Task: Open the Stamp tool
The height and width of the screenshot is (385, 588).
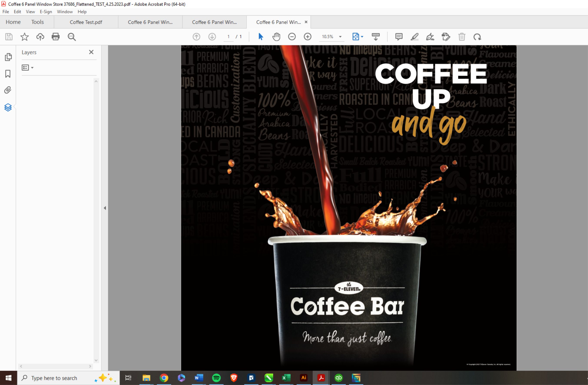Action: click(x=446, y=37)
